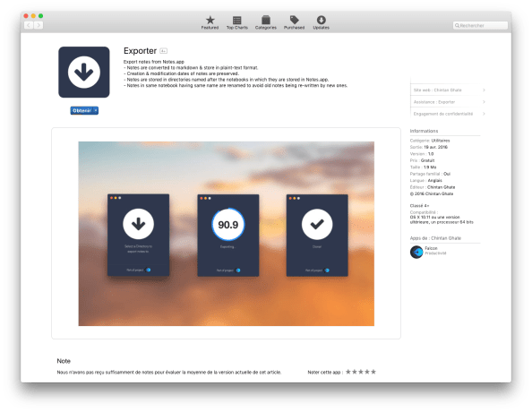Image resolution: width=532 pixels, height=412 pixels.
Task: Rate the app one star
Action: pyautogui.click(x=348, y=372)
